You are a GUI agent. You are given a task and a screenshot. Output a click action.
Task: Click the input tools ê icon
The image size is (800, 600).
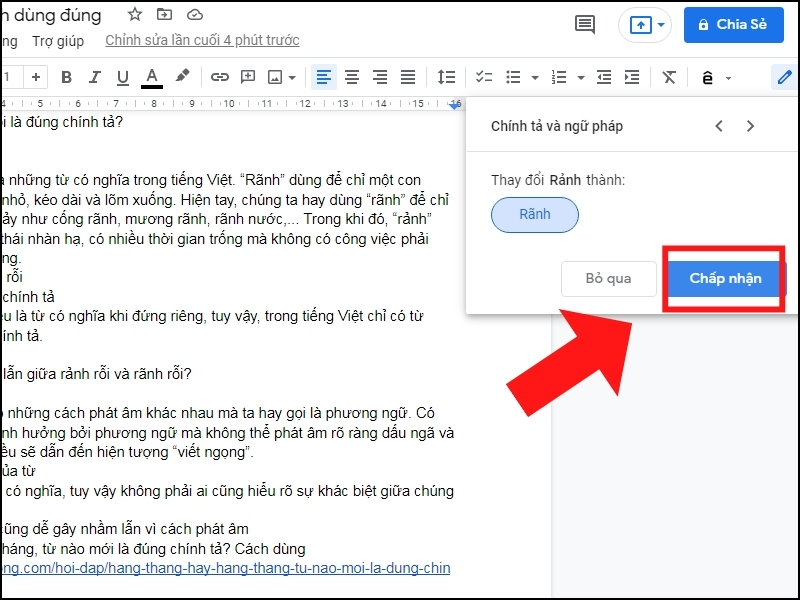pos(707,78)
